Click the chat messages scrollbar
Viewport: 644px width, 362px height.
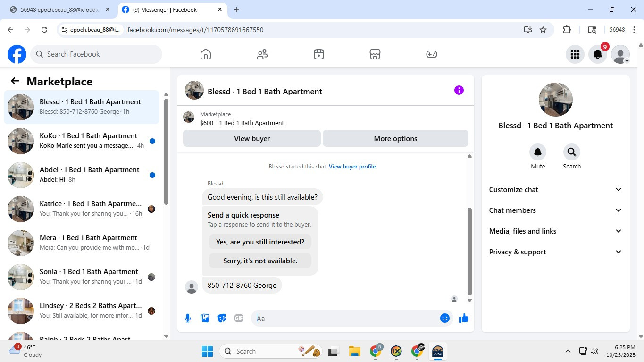click(469, 251)
